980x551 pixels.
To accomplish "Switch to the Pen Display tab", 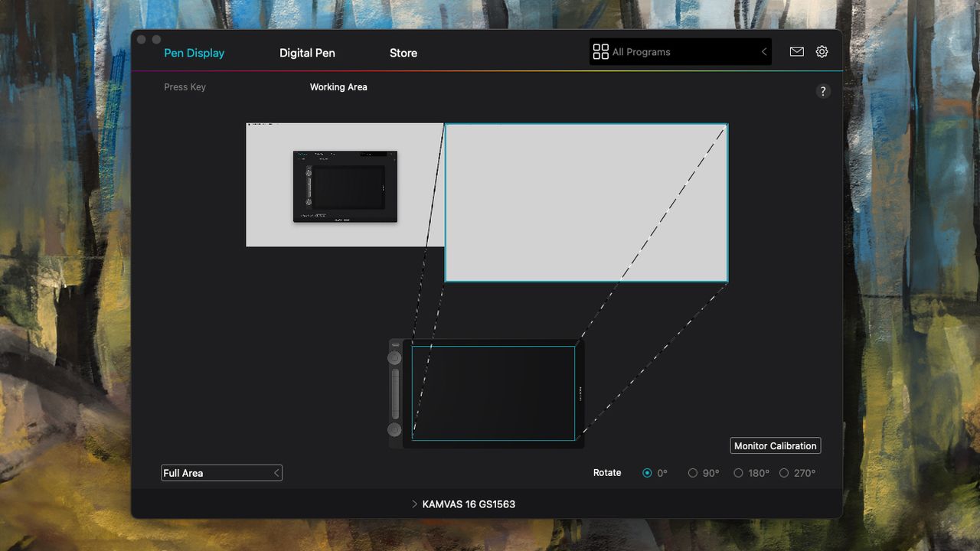I will 194,53.
